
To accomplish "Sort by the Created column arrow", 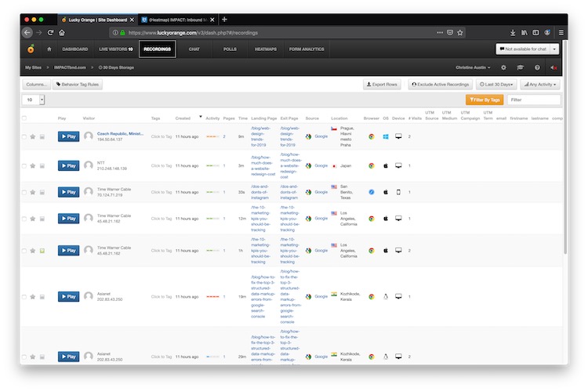I will point(201,117).
